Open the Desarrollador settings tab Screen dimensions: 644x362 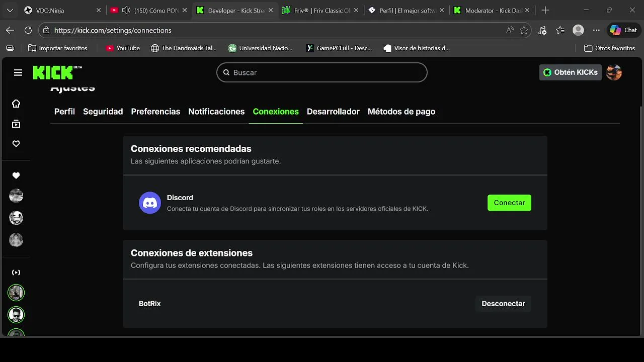coord(333,112)
